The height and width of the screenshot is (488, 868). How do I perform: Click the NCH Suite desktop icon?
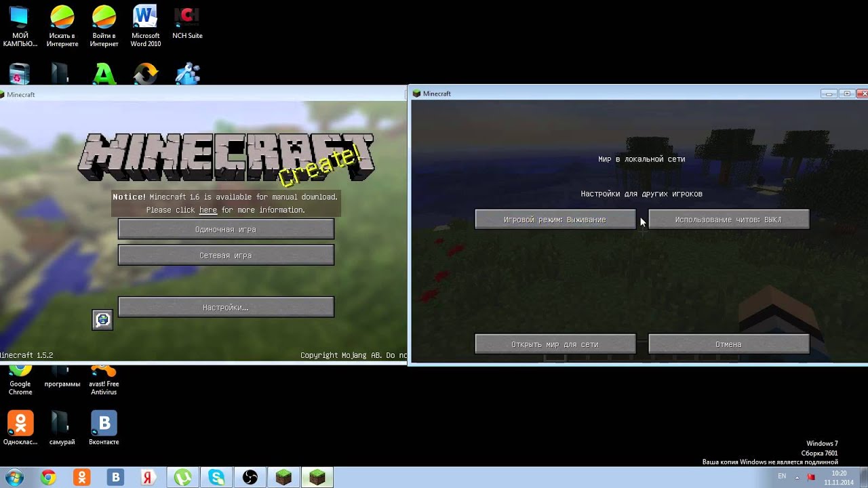click(187, 22)
